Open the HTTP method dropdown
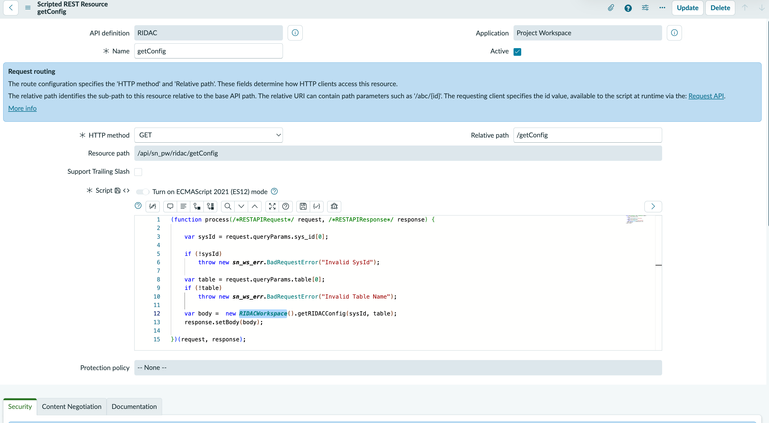Screen dimensions: 769x423 pos(208,135)
